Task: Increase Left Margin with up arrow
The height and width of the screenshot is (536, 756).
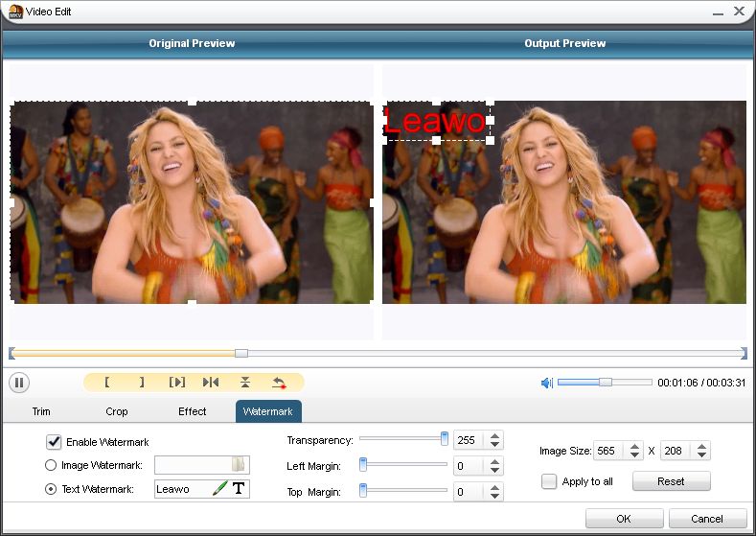Action: (495, 462)
